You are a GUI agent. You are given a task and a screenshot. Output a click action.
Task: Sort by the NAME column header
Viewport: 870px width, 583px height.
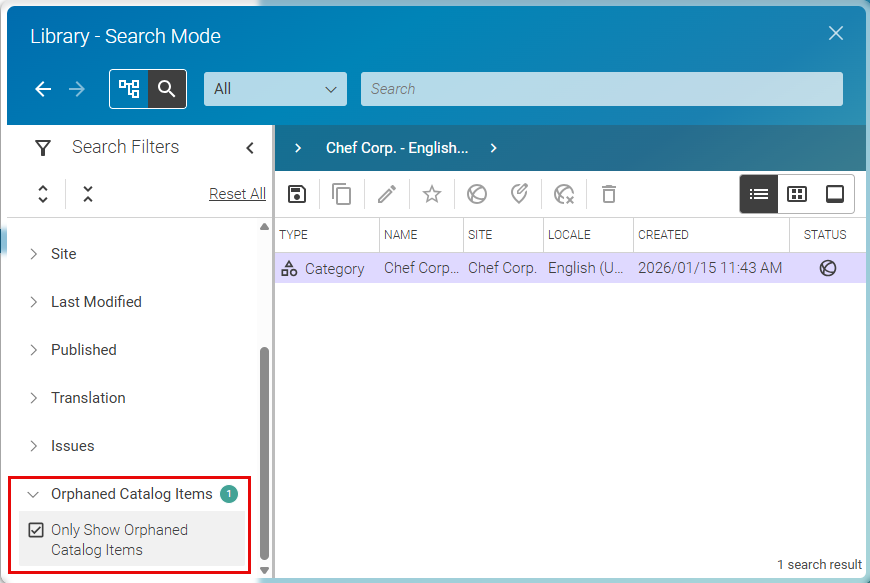tap(400, 235)
